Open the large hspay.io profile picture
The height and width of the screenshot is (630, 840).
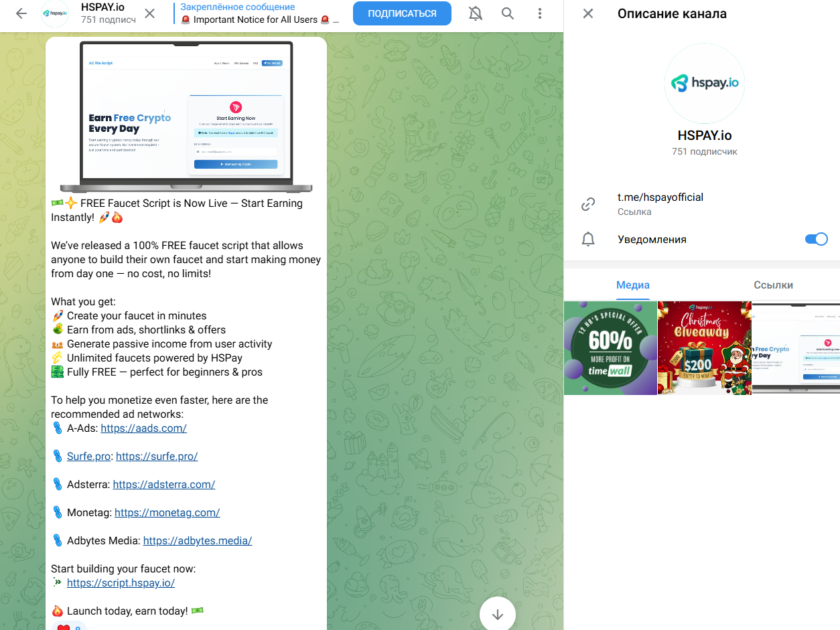[705, 84]
